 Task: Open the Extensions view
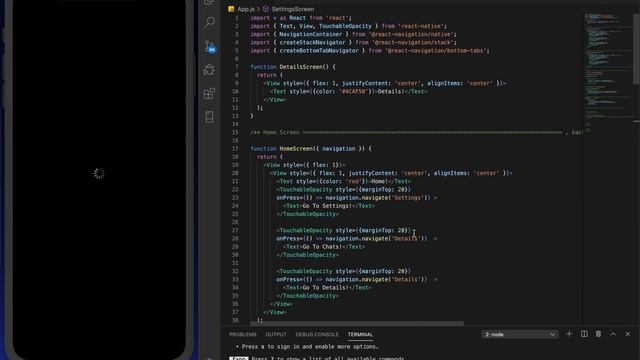209,93
